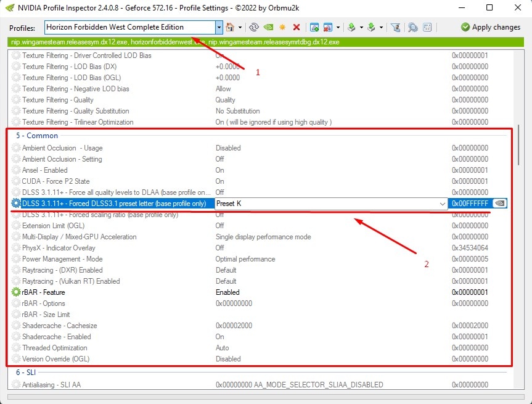Go to the global home profile icon
Screen dimensions: 532x404
click(230, 27)
